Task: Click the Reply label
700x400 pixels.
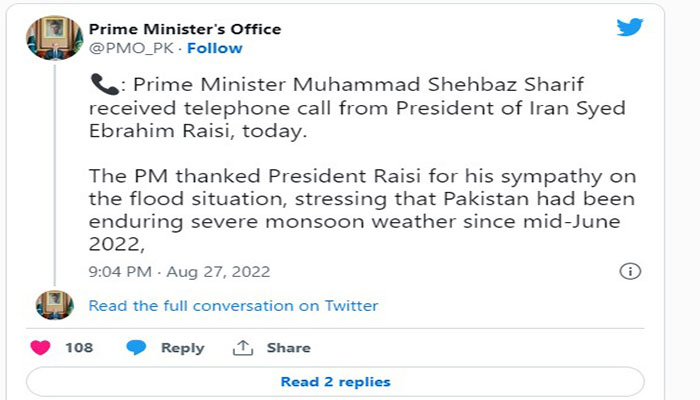Action: pos(183,348)
